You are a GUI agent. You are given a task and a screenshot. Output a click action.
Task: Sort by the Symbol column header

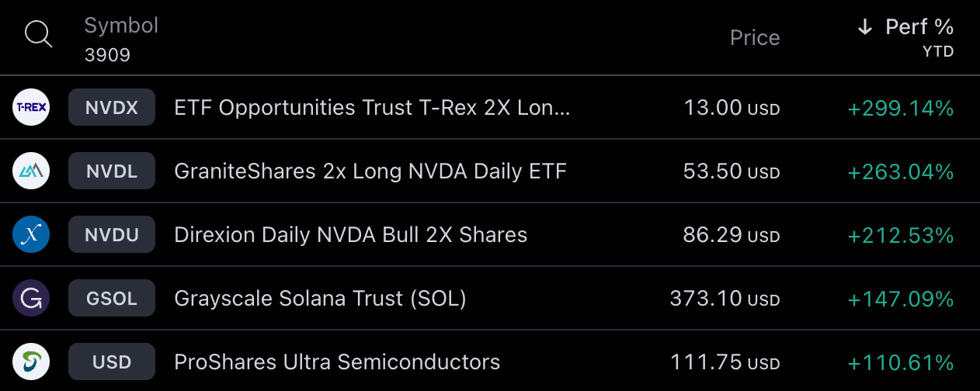[x=121, y=26]
